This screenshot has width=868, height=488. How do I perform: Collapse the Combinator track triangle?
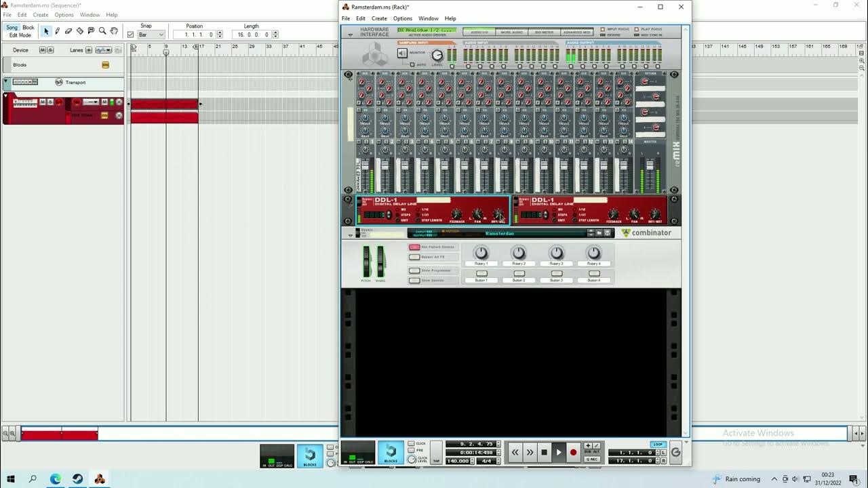(6, 96)
